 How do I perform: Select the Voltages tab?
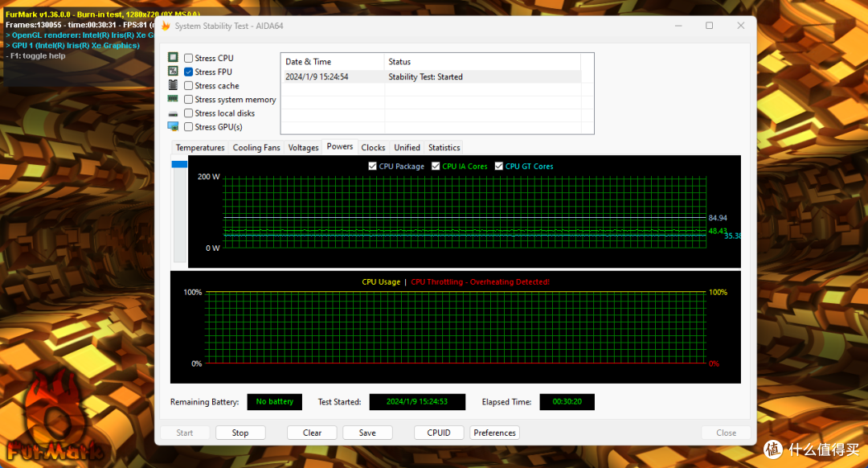(x=303, y=147)
